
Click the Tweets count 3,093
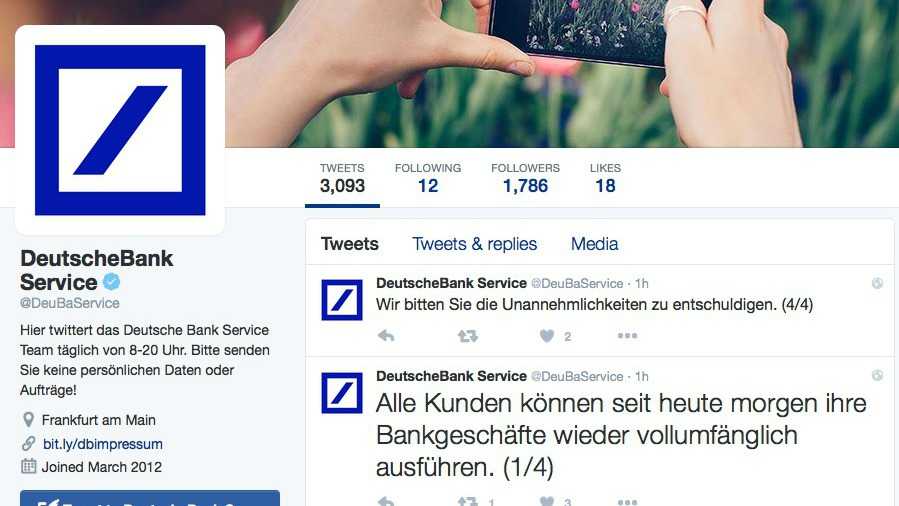[x=342, y=178]
